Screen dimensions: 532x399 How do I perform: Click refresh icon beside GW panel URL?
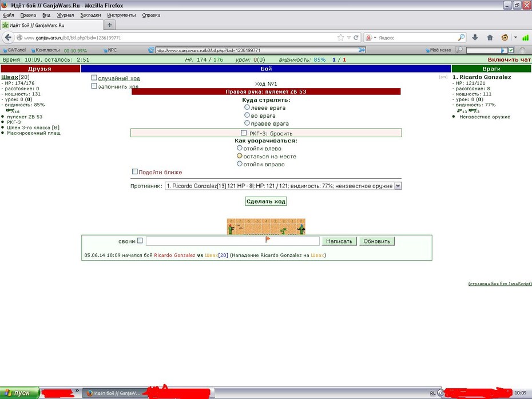click(152, 50)
